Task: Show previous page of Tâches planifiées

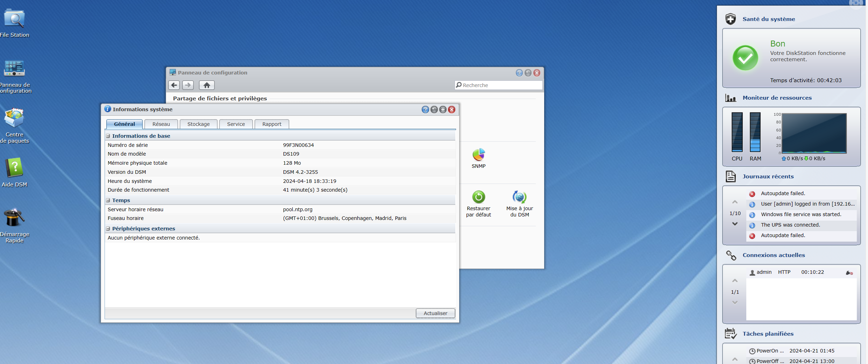Action: click(735, 359)
